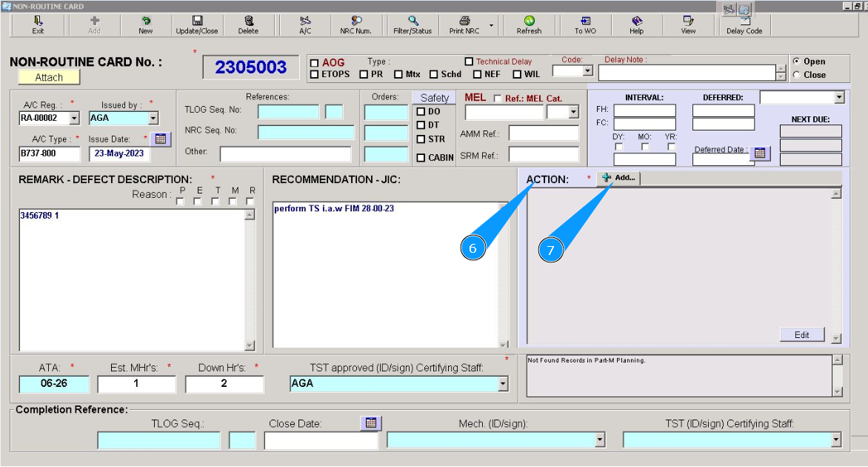This screenshot has height=467, width=868.
Task: Click the Interval FH field
Action: click(644, 110)
